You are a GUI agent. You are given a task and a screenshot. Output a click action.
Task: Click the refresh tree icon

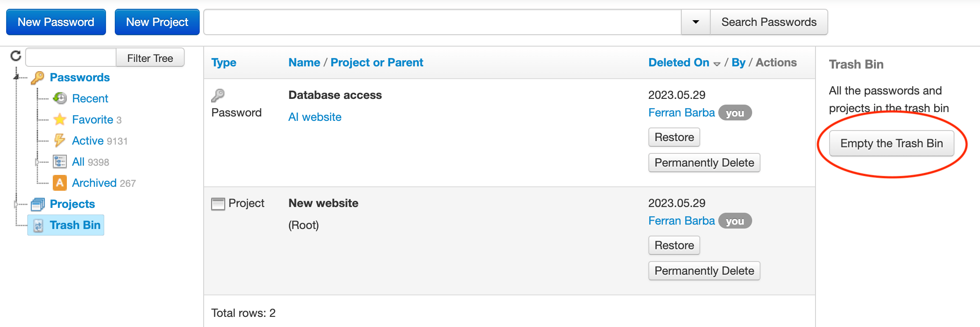(x=16, y=56)
